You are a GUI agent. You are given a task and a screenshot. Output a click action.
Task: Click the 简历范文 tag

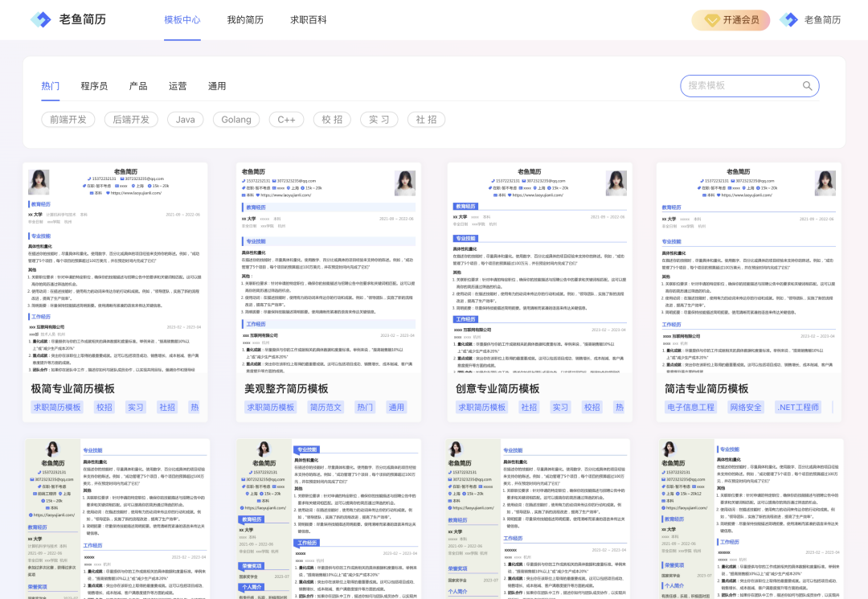tap(325, 408)
